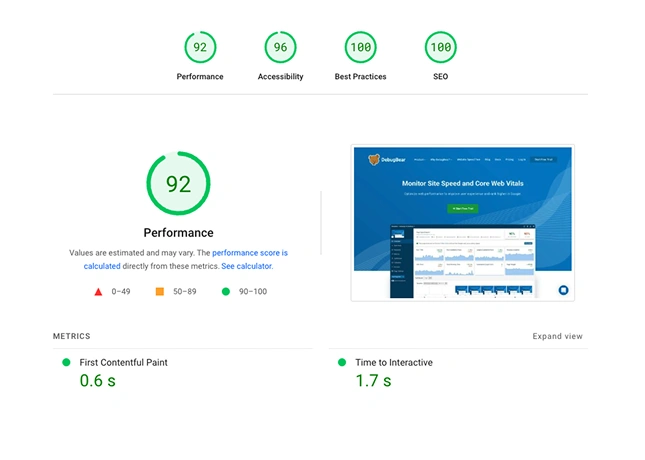Click the 'METRICS' section heading
Image resolution: width=645 pixels, height=460 pixels.
[x=72, y=336]
